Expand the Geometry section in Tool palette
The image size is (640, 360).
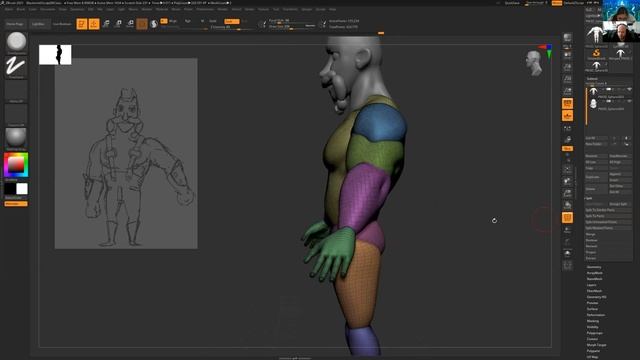[x=594, y=267]
